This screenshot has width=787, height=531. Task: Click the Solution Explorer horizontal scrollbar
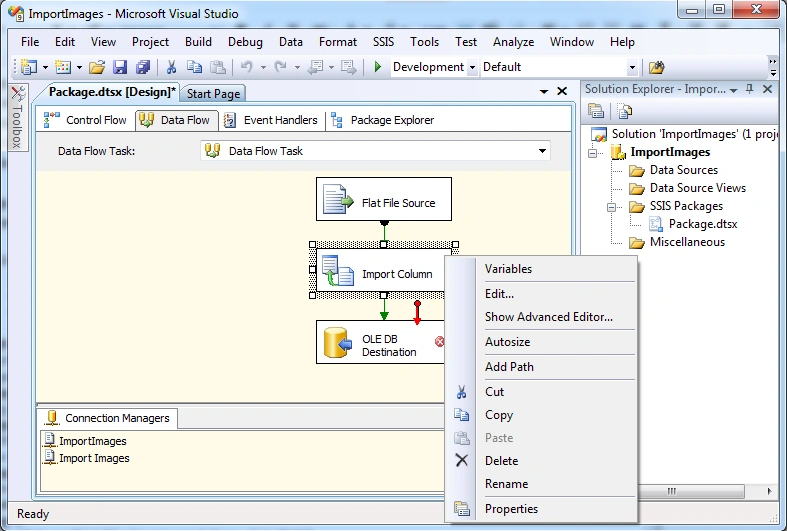(x=691, y=491)
